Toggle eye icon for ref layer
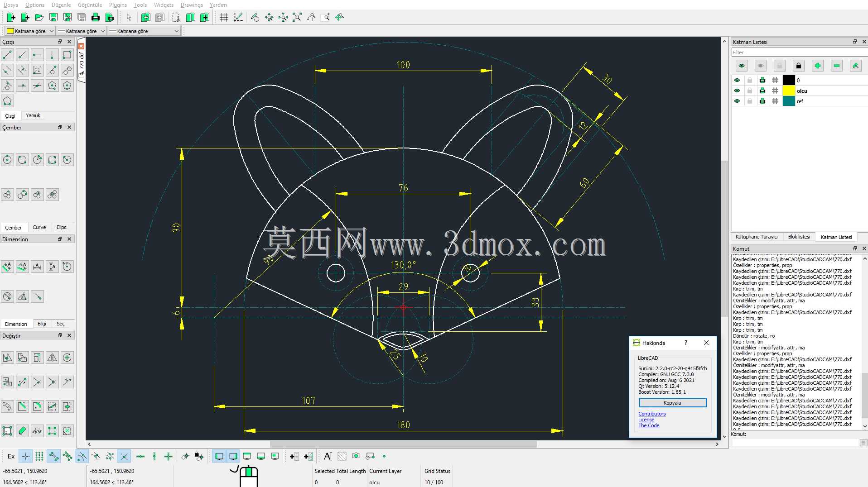868x487 pixels. click(737, 101)
